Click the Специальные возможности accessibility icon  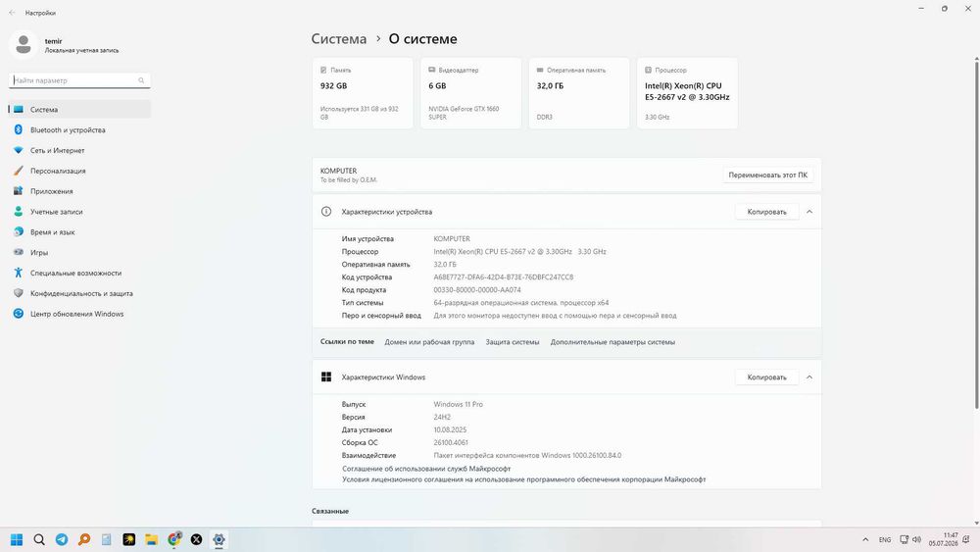(18, 273)
